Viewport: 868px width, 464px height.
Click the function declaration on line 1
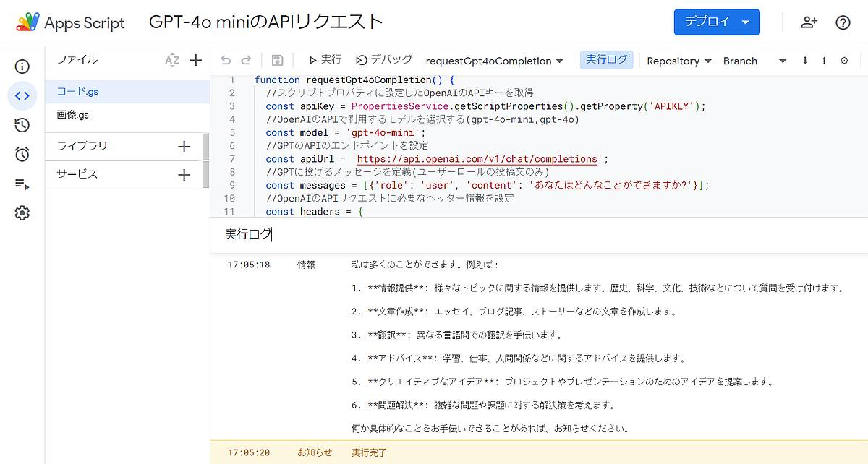pyautogui.click(x=354, y=80)
